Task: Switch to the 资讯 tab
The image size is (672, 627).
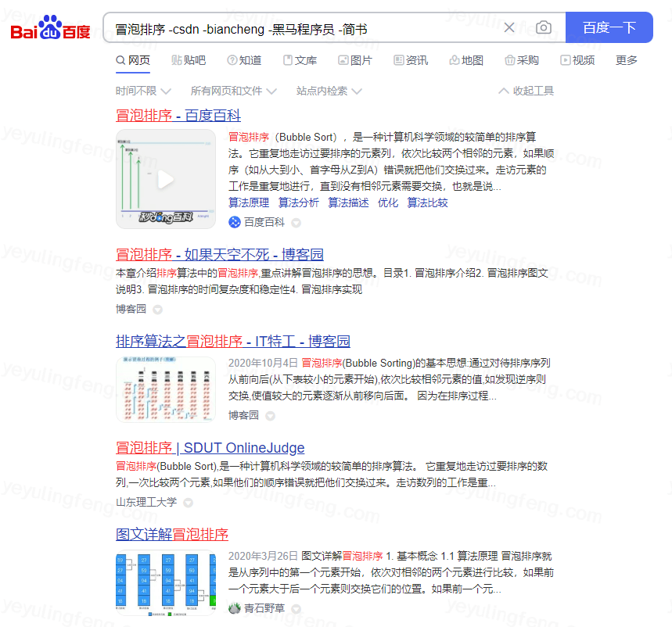Action: point(411,60)
